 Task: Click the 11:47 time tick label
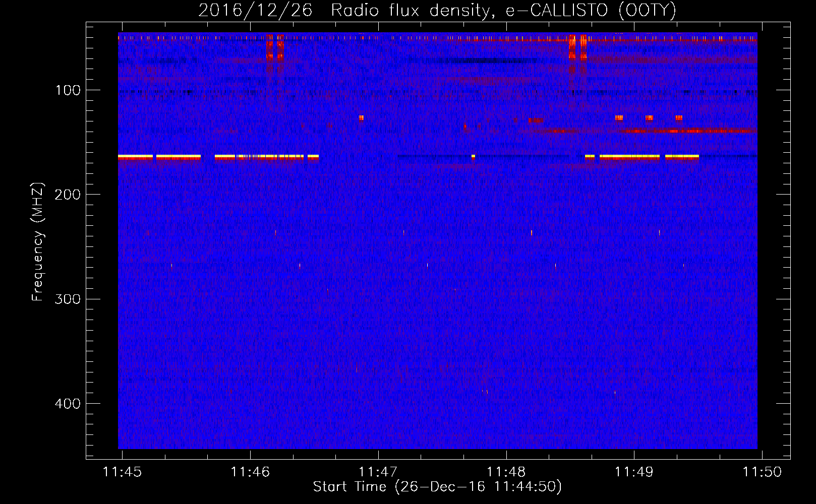[x=378, y=472]
